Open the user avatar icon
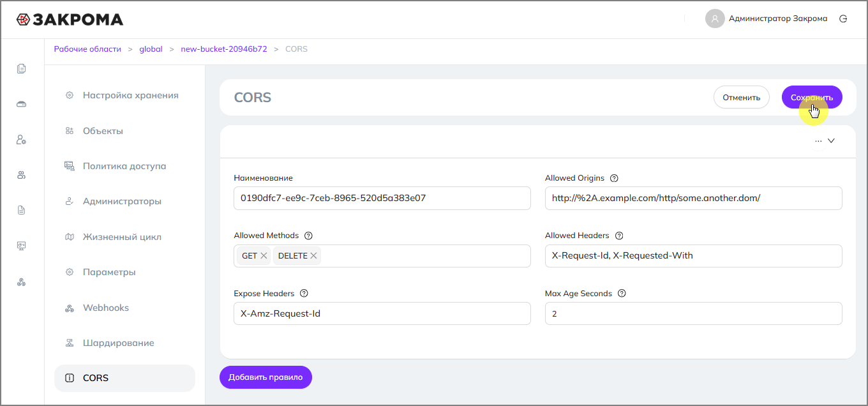This screenshot has height=406, width=868. point(715,19)
